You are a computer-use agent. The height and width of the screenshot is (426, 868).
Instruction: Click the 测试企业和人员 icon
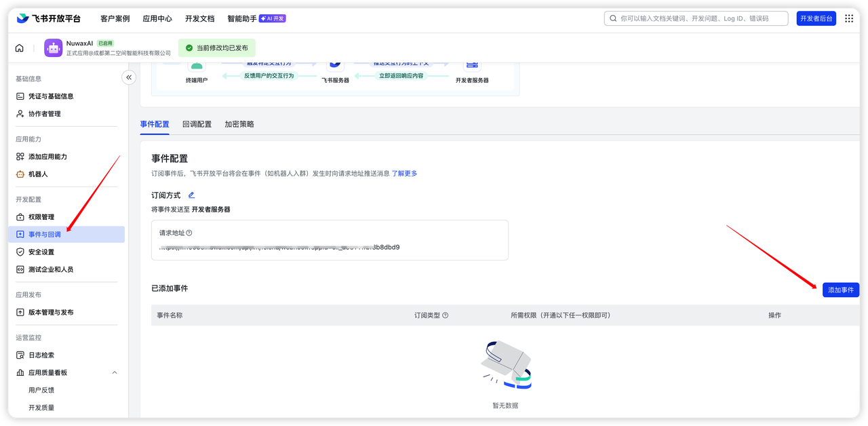20,269
